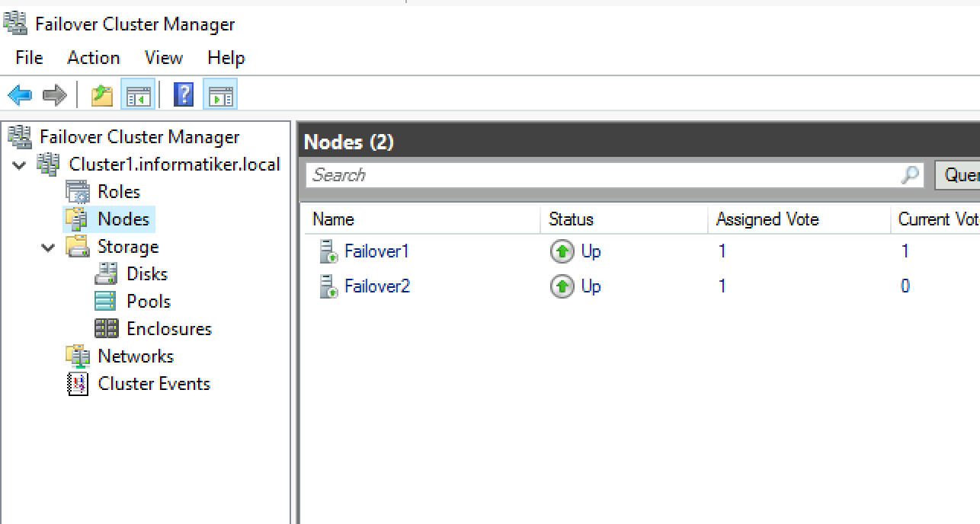980x524 pixels.
Task: Select Roles in the tree
Action: [x=119, y=192]
